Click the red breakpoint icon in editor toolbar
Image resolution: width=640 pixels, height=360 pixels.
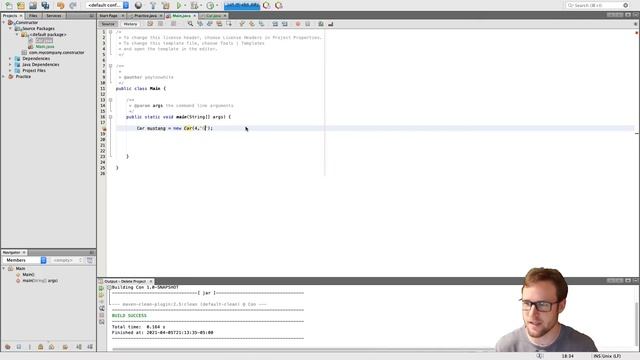coord(298,24)
